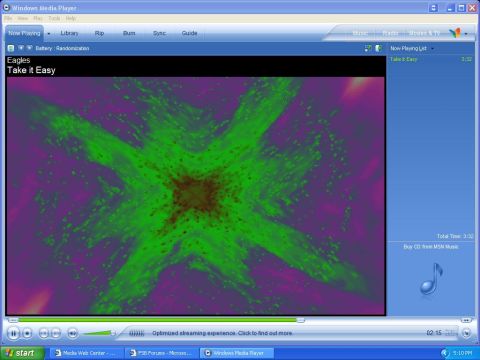
Task: Click the Total Time 3:32 label
Action: click(455, 236)
